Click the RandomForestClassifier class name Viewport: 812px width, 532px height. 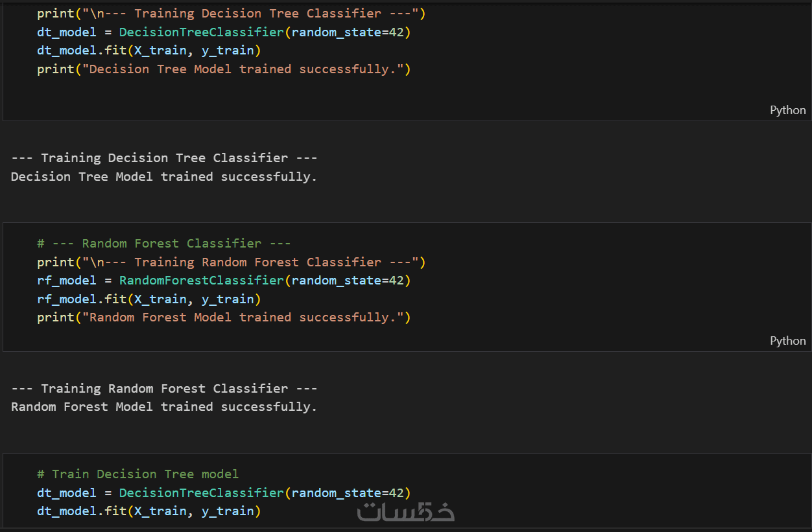coord(201,281)
